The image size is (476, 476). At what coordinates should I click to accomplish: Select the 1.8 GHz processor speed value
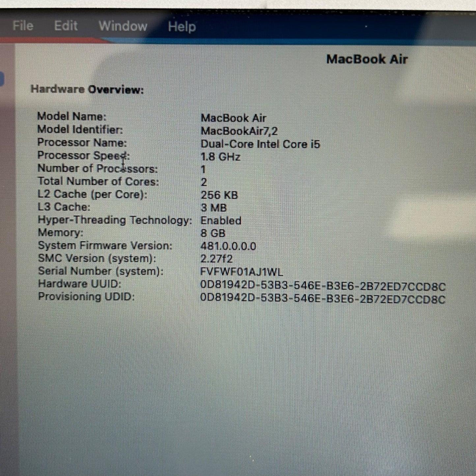pyautogui.click(x=220, y=157)
